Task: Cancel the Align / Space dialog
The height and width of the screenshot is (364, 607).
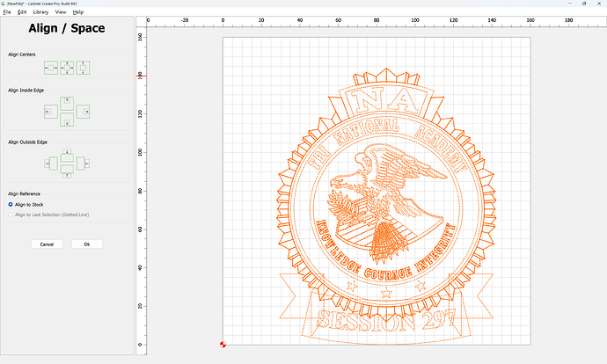Action: click(x=47, y=244)
